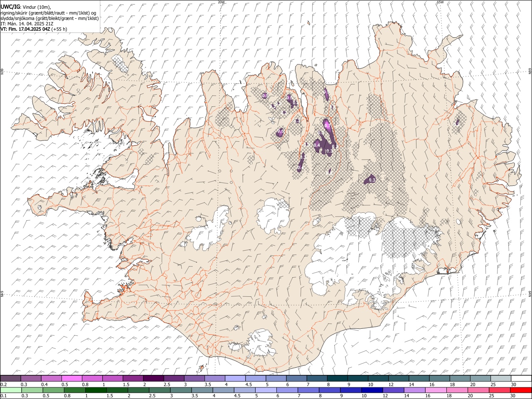Select deep navy rain swatch between 10 and 12
This screenshot has height=399, width=532.
tap(372, 390)
